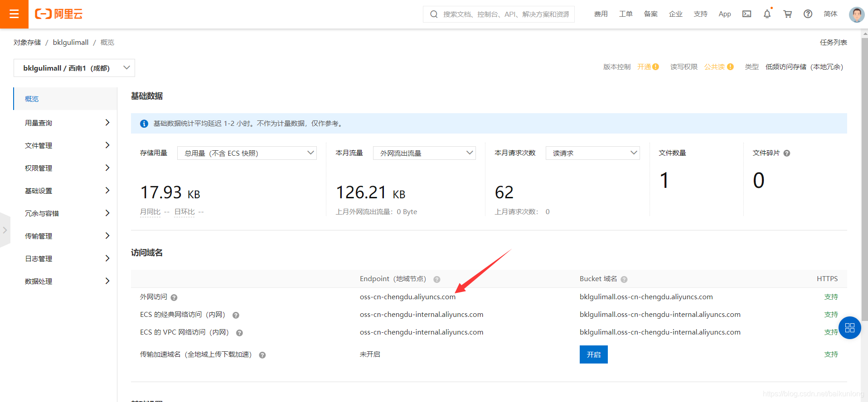The height and width of the screenshot is (402, 868).
Task: Click the 17.93 KB storage value
Action: (170, 192)
